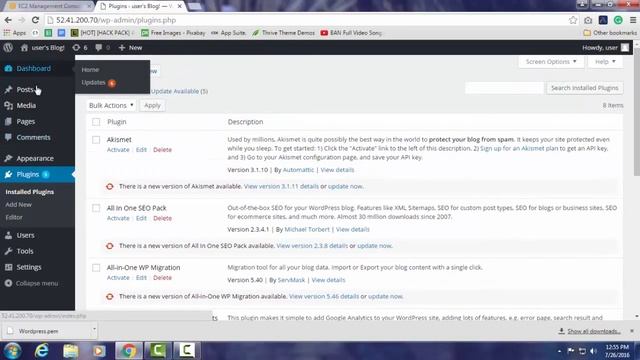Open the ServMask author link
This screenshot has width=640, height=360.
tap(291, 280)
